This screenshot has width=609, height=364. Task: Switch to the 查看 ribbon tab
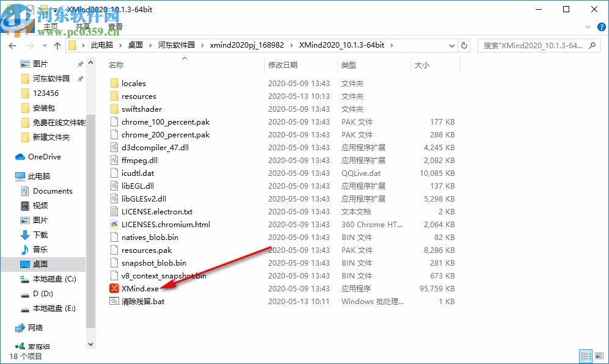115,27
